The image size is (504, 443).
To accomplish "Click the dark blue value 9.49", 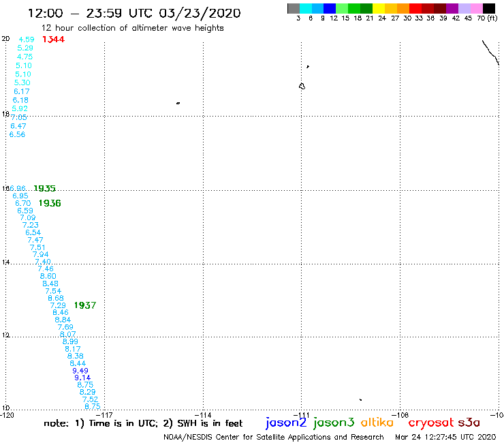I will (x=80, y=371).
